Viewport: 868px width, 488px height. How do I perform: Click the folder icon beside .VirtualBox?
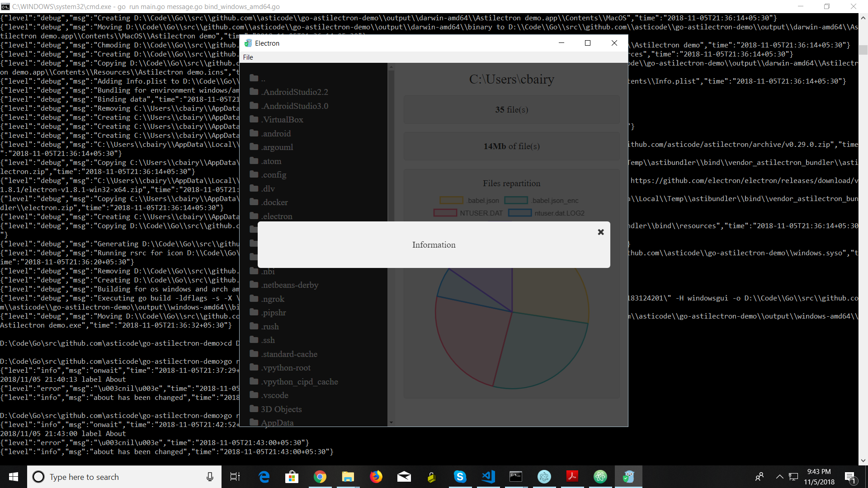[x=254, y=119]
